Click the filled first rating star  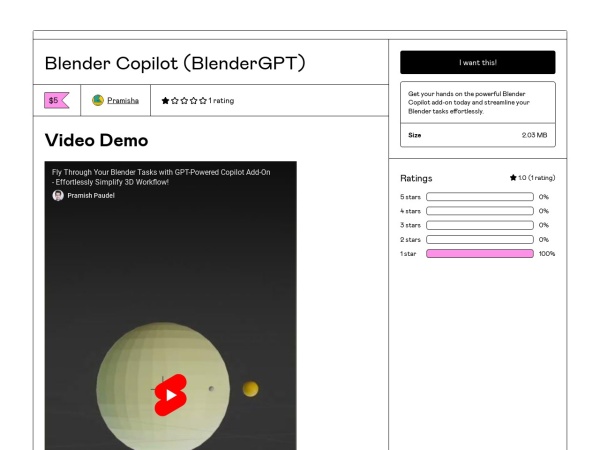(x=165, y=101)
